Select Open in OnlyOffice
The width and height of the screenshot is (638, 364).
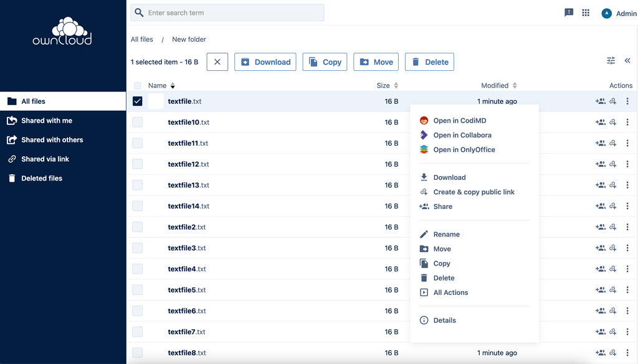[x=463, y=149]
